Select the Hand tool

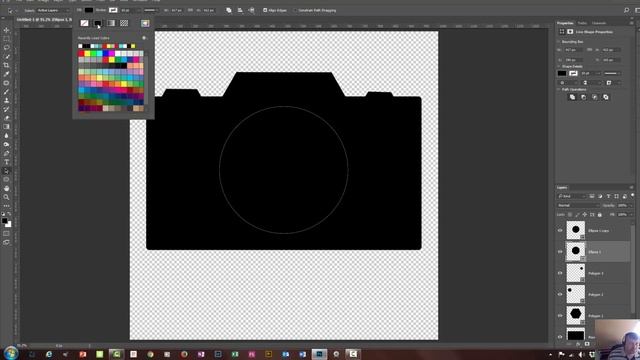(7, 189)
